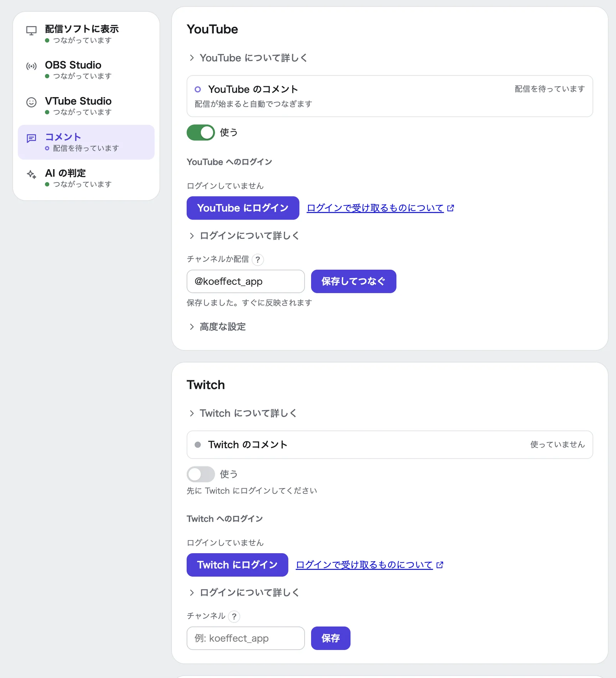
Task: Click the chat bubble icon beside コメント
Action: click(31, 138)
